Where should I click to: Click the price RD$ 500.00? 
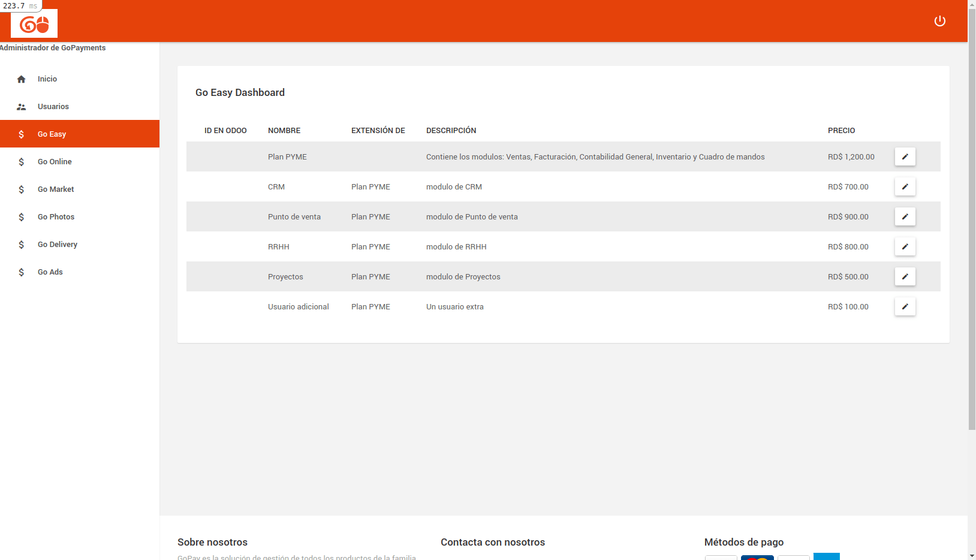[x=848, y=277]
